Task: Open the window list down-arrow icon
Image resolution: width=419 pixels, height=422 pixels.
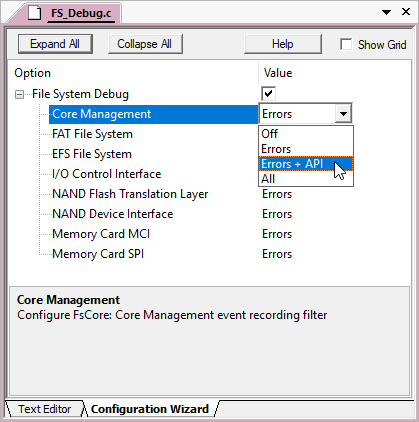Action: (x=386, y=12)
